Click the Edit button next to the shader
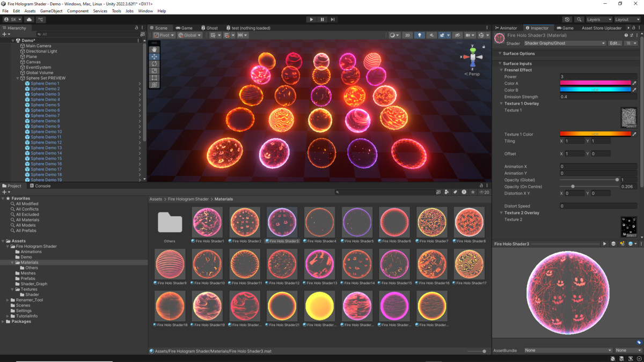644x362 pixels. [614, 43]
